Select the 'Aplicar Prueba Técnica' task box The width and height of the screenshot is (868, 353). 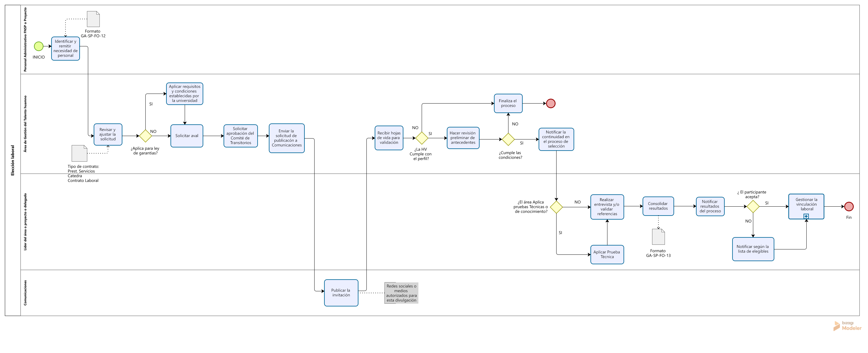click(x=607, y=255)
